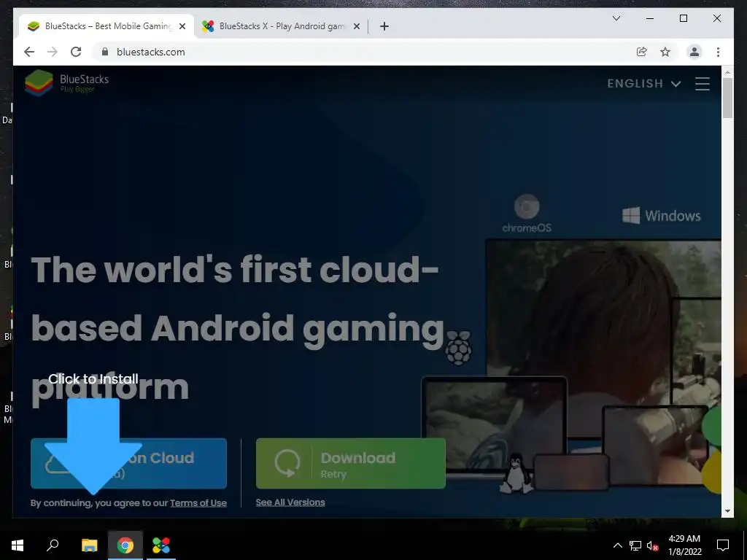Click the BlueStacks X taskbar icon

coord(161,545)
